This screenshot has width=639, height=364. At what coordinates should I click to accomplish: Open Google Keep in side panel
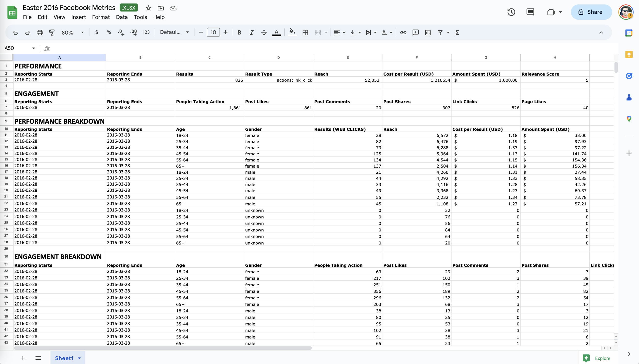point(629,54)
